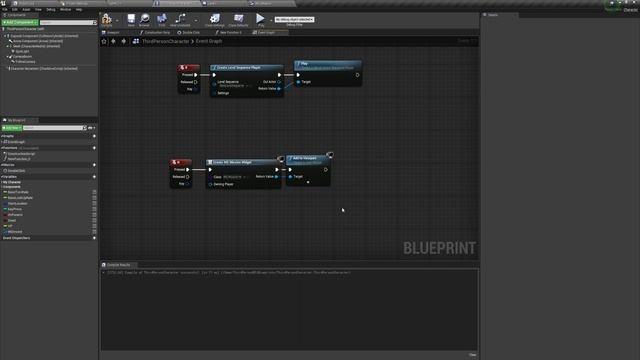The height and width of the screenshot is (360, 640).
Task: Click the green Add New button
Action: point(12,128)
